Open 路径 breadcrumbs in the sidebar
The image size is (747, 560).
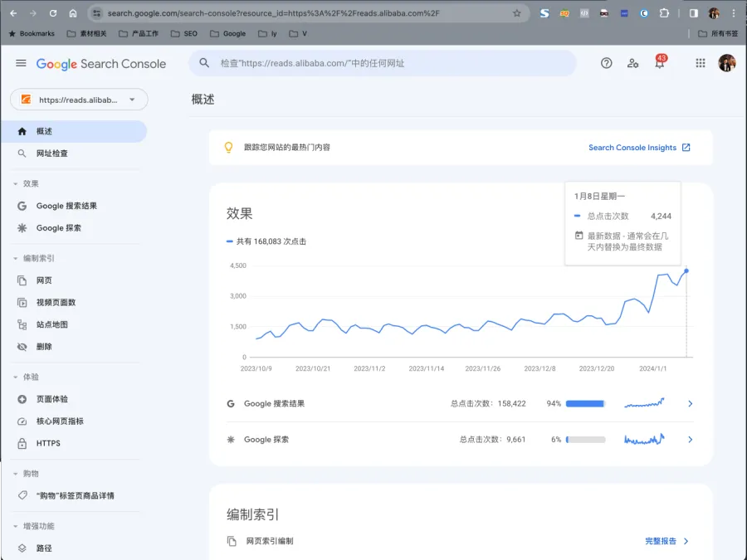pyautogui.click(x=74, y=548)
